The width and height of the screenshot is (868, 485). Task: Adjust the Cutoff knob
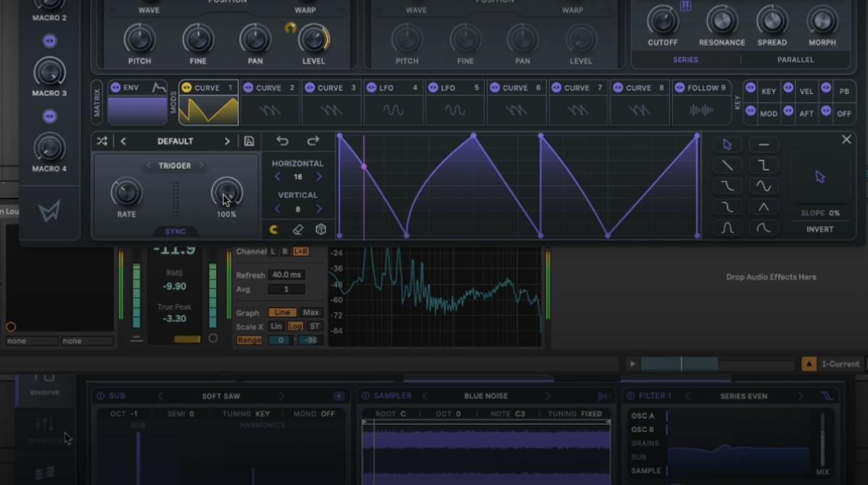point(663,20)
